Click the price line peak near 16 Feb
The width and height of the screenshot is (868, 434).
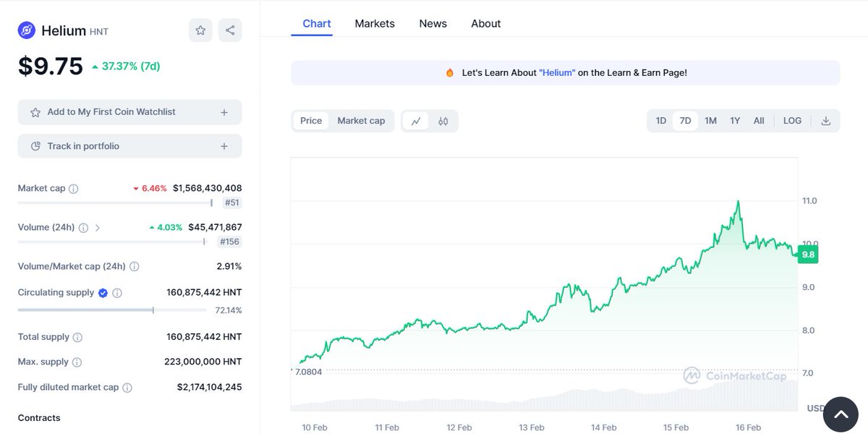pos(738,202)
